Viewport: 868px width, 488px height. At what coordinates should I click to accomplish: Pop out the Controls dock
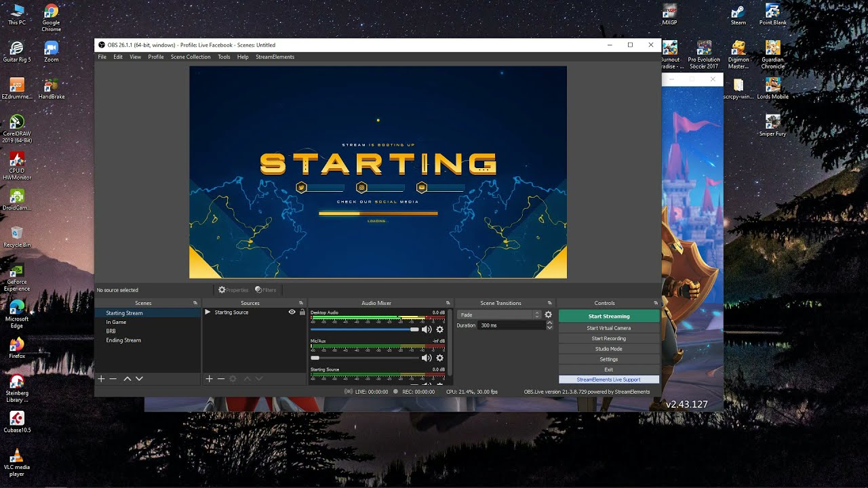coord(656,303)
